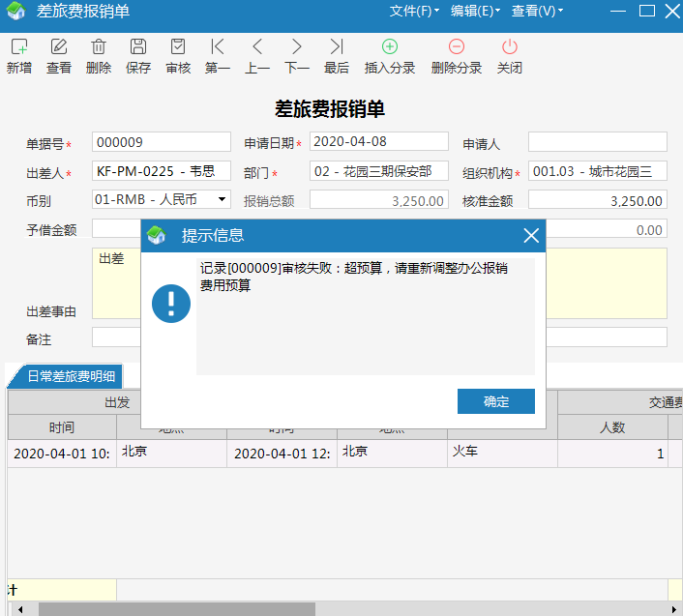Click the 申请日期 date field
683x616 pixels.
[379, 141]
